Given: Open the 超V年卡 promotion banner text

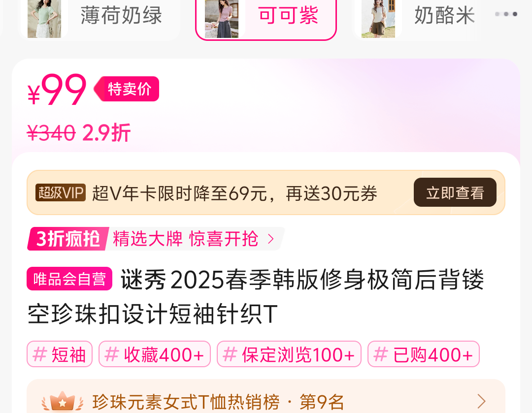Looking at the screenshot, I should (234, 193).
